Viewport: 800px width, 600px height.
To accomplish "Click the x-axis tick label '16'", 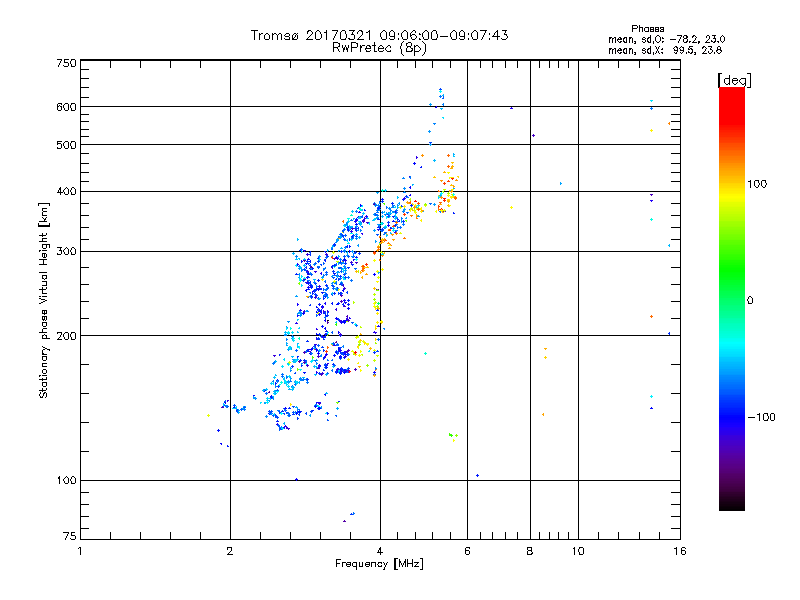I will click(x=680, y=551).
